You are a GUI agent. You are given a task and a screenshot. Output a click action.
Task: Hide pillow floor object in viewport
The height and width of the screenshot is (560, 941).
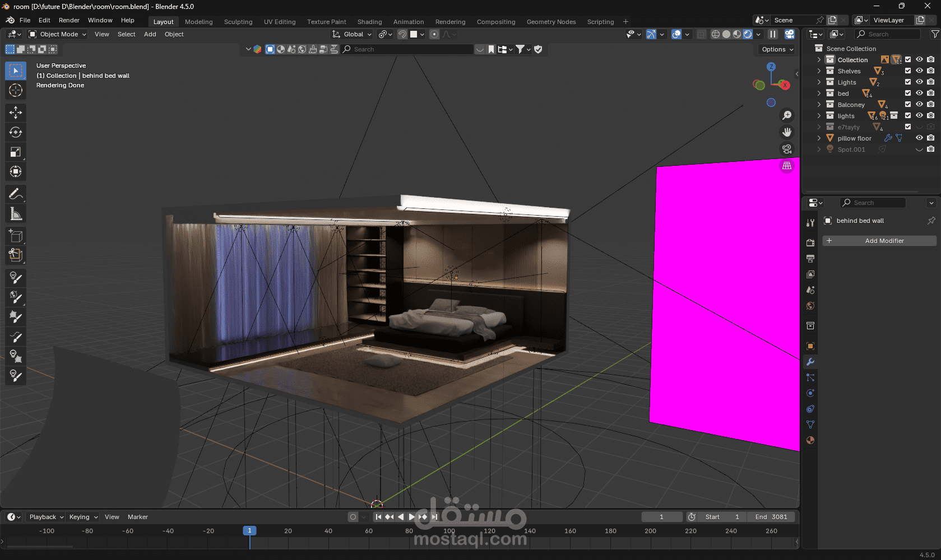(x=919, y=138)
